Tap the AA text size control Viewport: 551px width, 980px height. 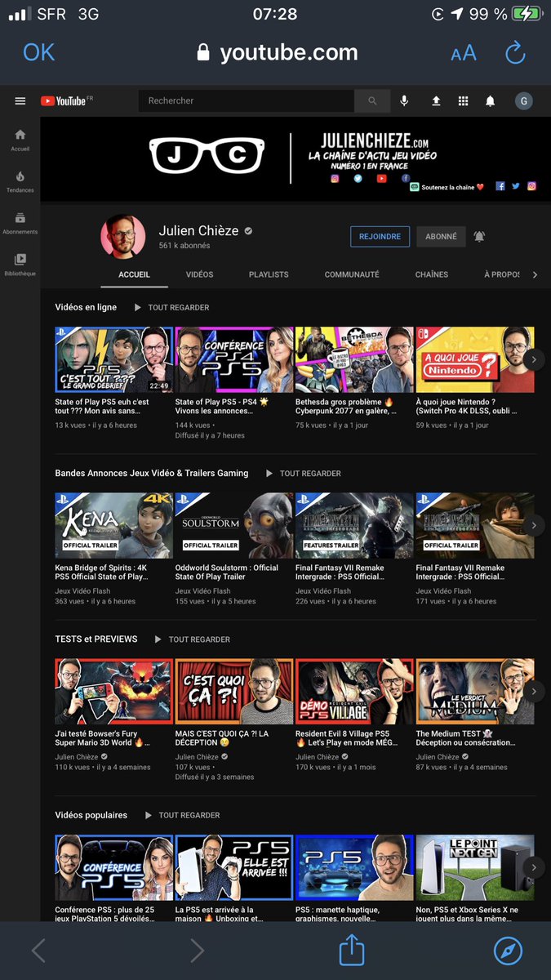[463, 54]
